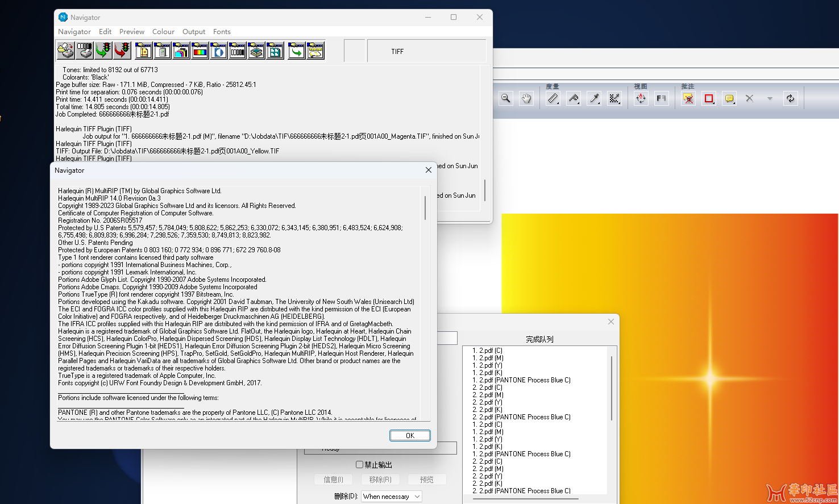Click the green Start Inputs traffic light icon

click(x=103, y=51)
